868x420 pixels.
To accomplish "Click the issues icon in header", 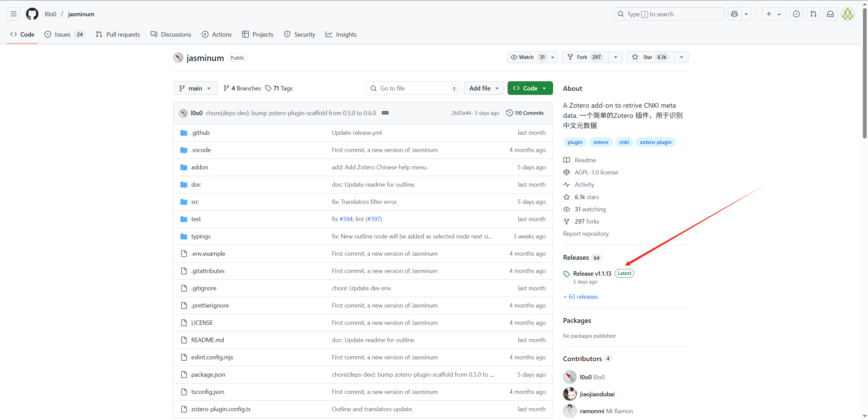I will coord(796,14).
